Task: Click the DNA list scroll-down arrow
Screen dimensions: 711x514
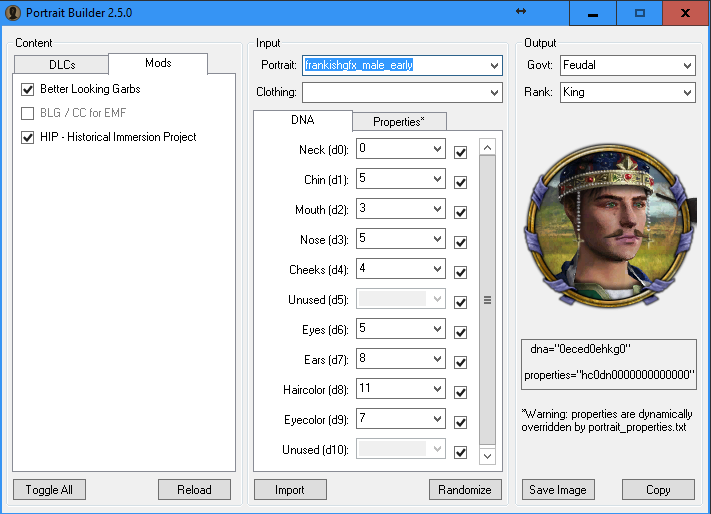Action: (x=487, y=456)
